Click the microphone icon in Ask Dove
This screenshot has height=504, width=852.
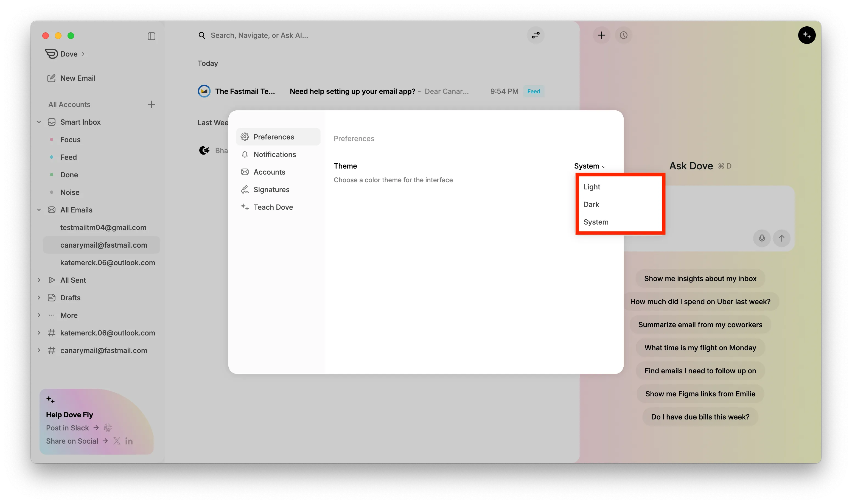(x=762, y=238)
